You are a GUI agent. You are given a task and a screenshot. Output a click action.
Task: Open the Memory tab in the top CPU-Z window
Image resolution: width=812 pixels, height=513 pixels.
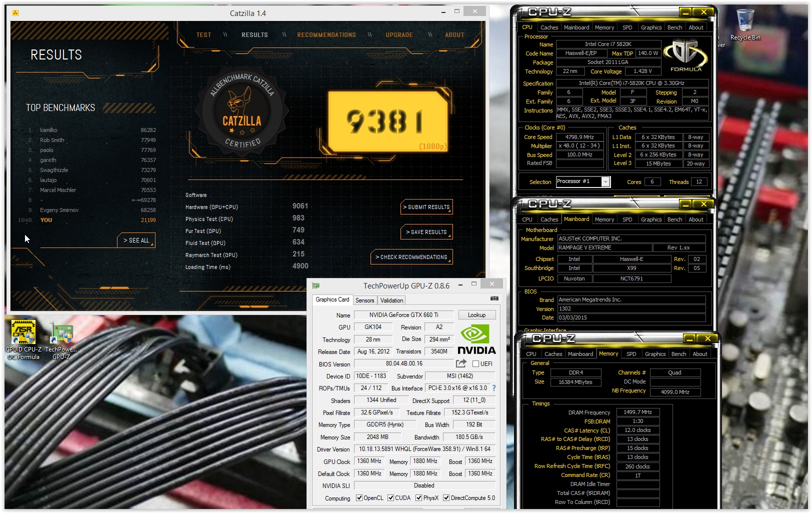click(x=604, y=27)
